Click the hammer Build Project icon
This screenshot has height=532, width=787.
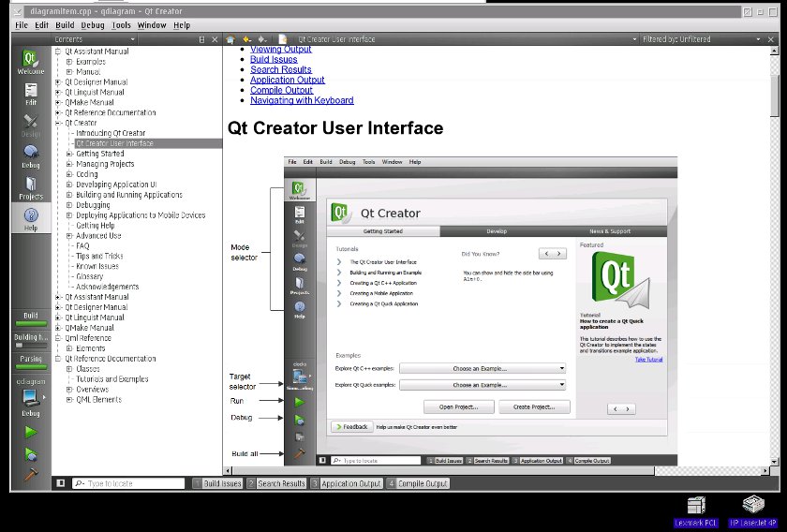click(x=31, y=474)
